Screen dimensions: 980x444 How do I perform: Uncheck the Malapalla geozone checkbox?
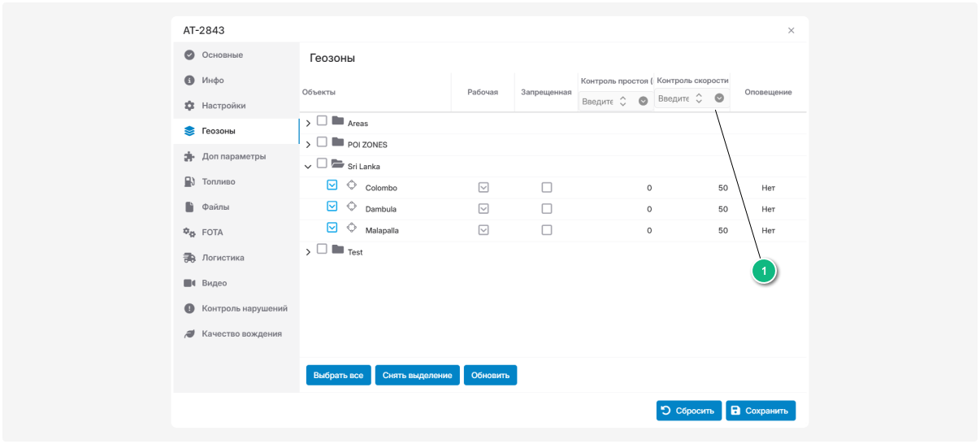(332, 228)
